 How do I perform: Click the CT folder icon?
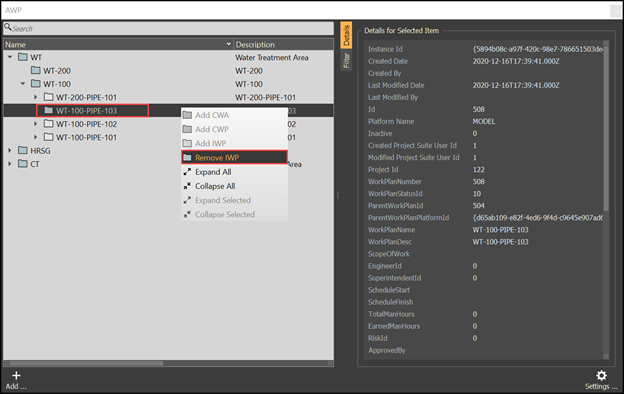[23, 164]
